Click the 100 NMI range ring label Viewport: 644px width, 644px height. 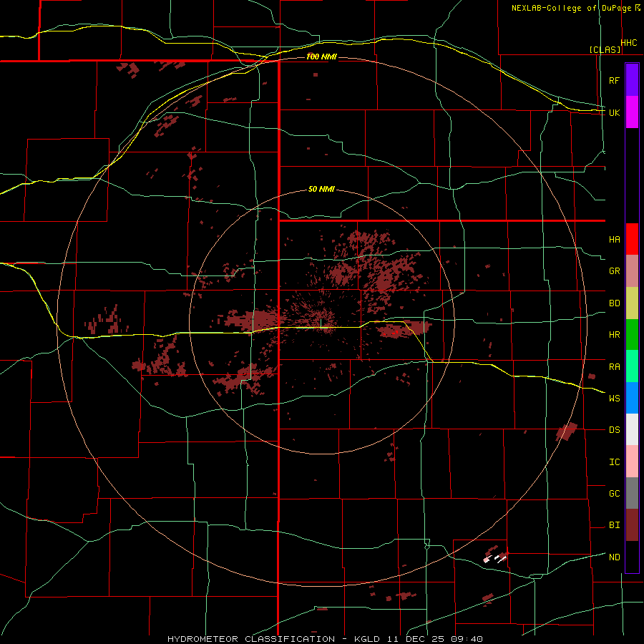pos(321,57)
